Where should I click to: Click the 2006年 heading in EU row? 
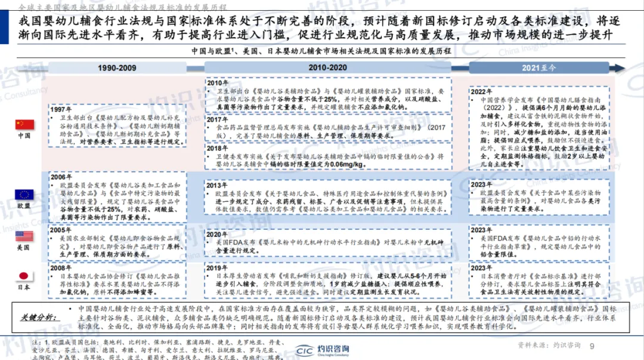point(61,177)
